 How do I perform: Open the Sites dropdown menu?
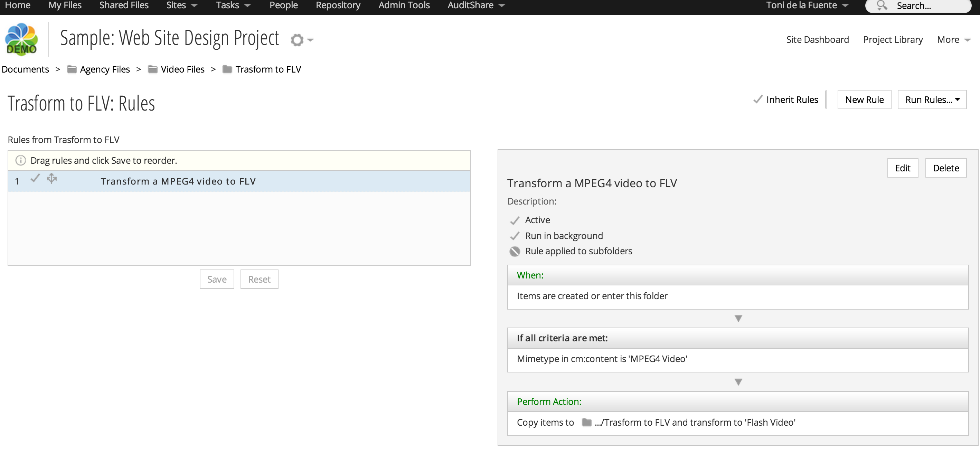pos(182,5)
